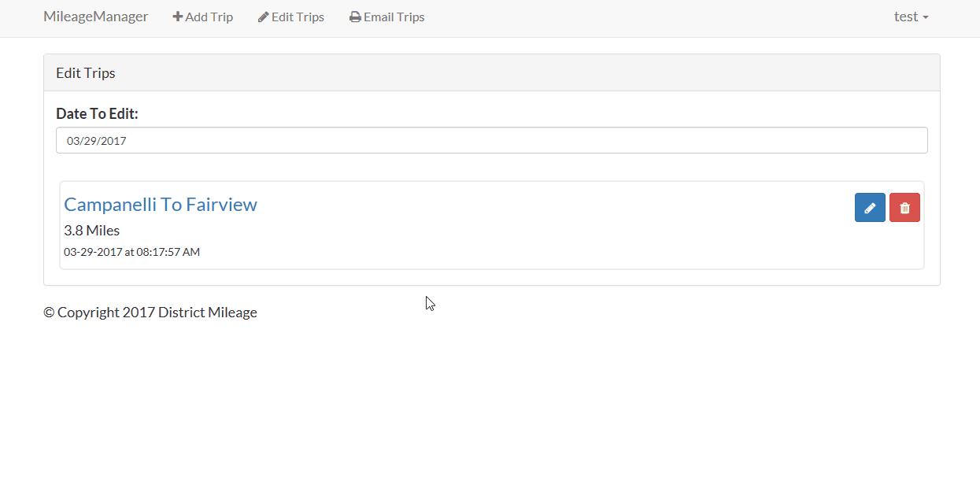
Task: Open the Campanelli To Fairview trip link
Action: click(x=161, y=205)
